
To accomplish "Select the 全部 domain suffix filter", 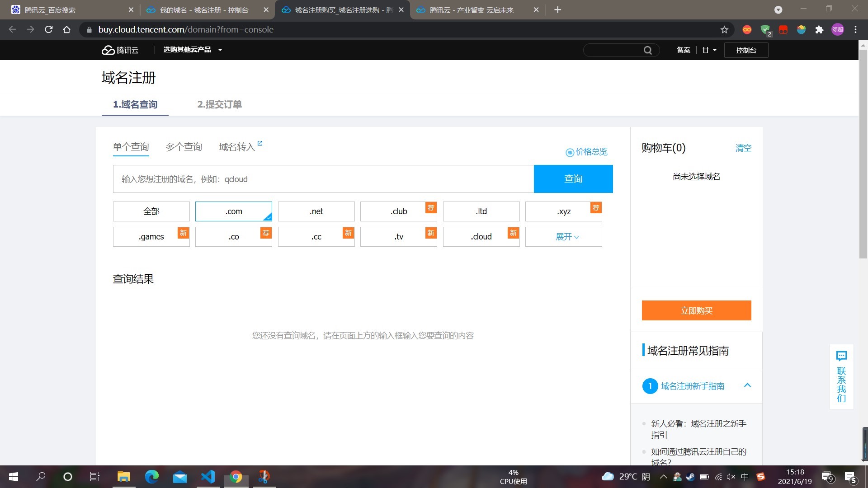I will [x=151, y=211].
